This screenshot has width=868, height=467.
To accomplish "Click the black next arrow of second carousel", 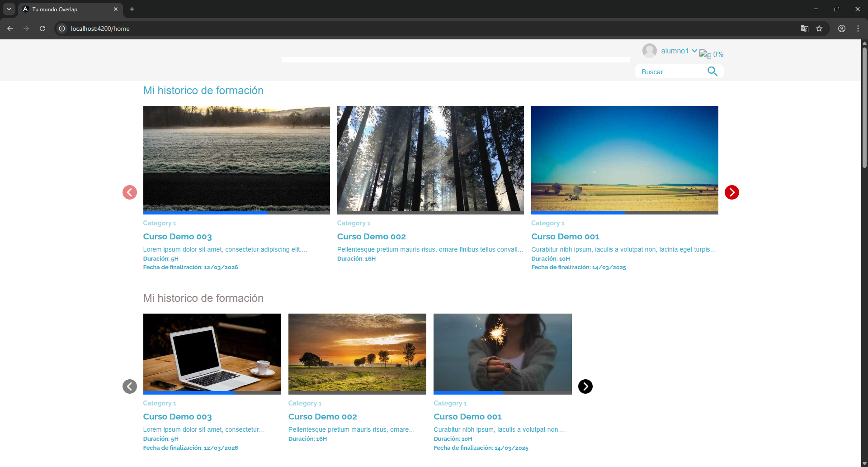I will [x=585, y=386].
